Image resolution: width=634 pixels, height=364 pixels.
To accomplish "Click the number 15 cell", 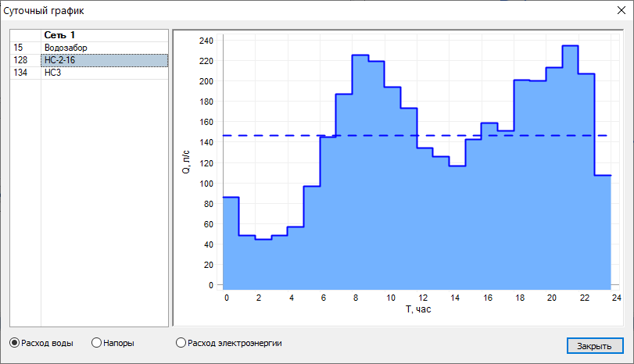I will point(18,48).
